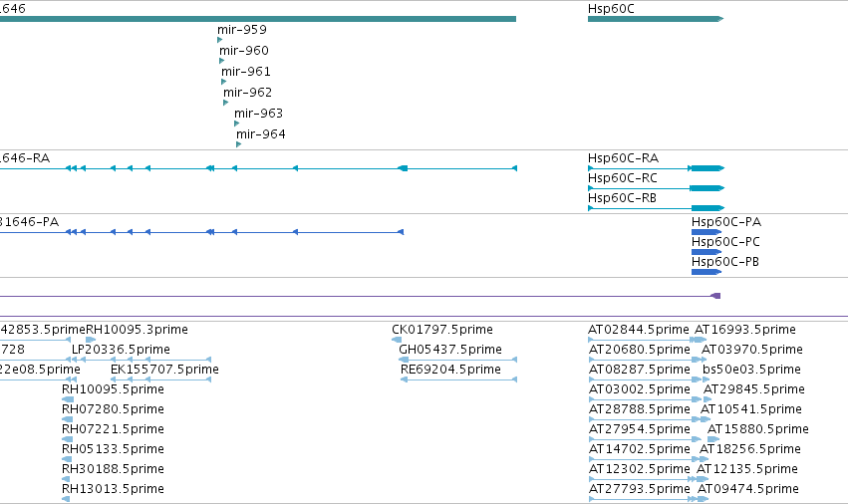Open the AT12135.5prime EST entry
Image resolution: width=848 pixels, height=504 pixels.
click(747, 469)
